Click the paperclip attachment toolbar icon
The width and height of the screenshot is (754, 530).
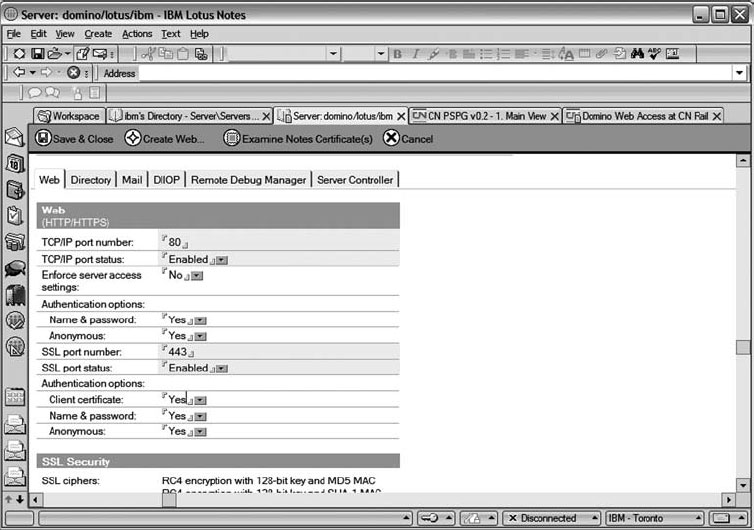point(601,54)
